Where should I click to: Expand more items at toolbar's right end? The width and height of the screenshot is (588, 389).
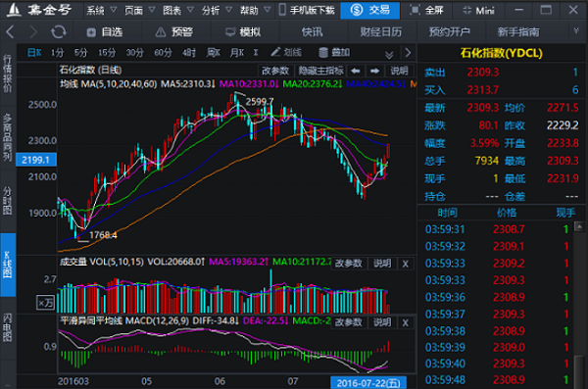tap(576, 31)
